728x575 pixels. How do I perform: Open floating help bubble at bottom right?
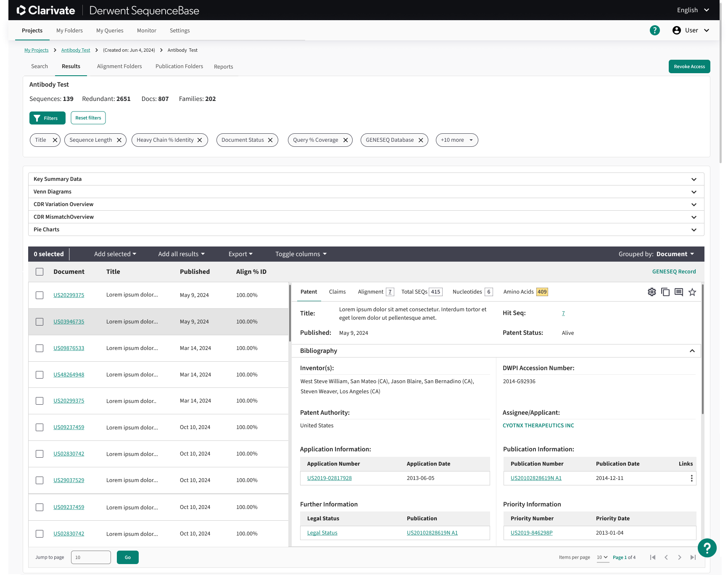(x=707, y=548)
